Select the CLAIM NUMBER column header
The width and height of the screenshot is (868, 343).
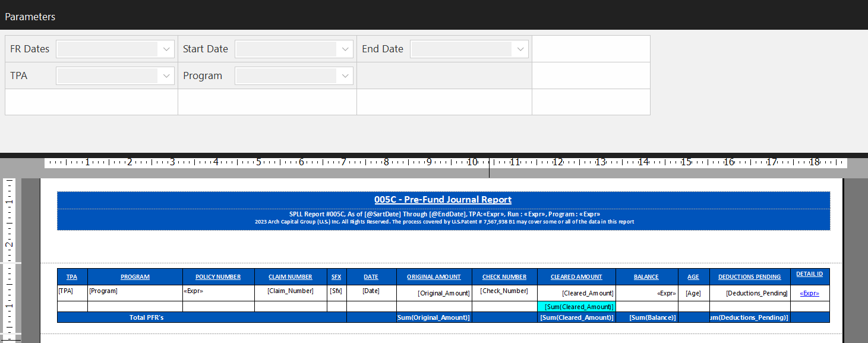point(291,277)
